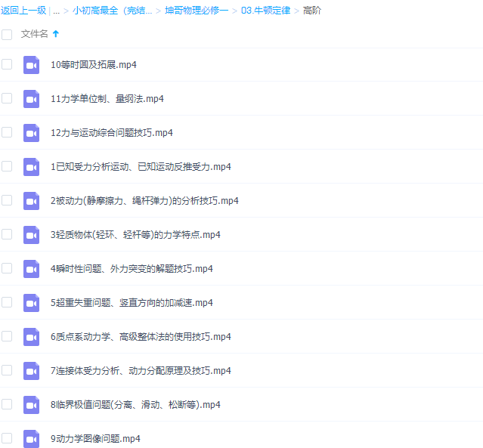Open 03.牛顿定律 breadcrumb folder link
This screenshot has width=483, height=448.
pyautogui.click(x=265, y=11)
